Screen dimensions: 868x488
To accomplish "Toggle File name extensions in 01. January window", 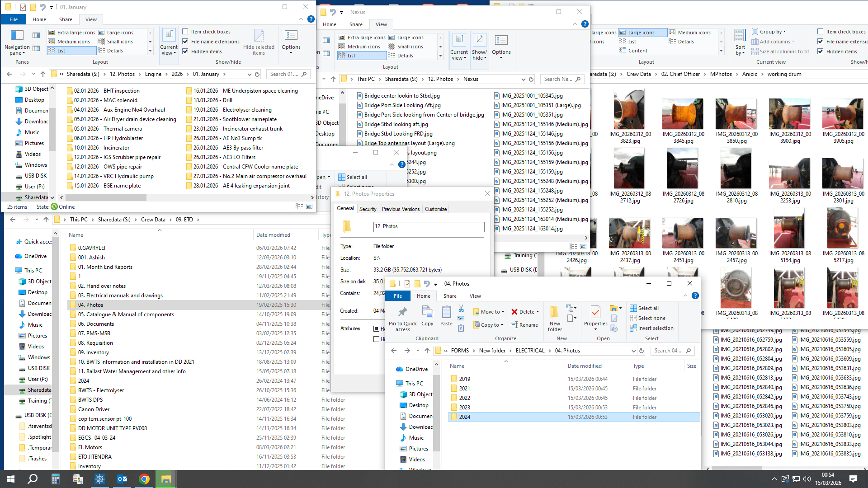I will (185, 42).
